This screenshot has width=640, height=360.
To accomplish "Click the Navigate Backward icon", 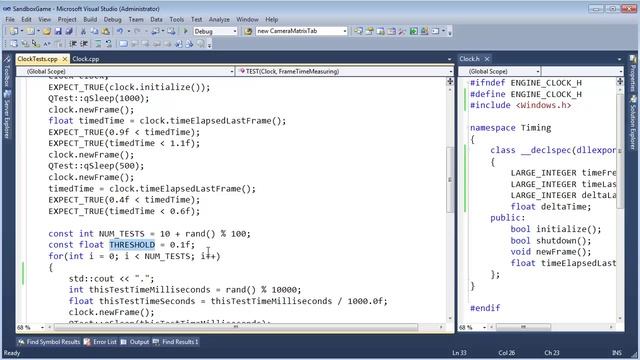I will [x=156, y=31].
